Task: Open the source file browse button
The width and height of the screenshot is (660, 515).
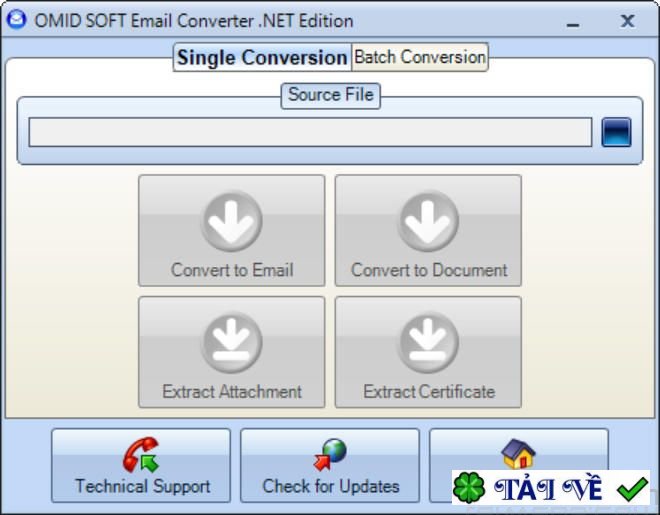Action: 616,132
